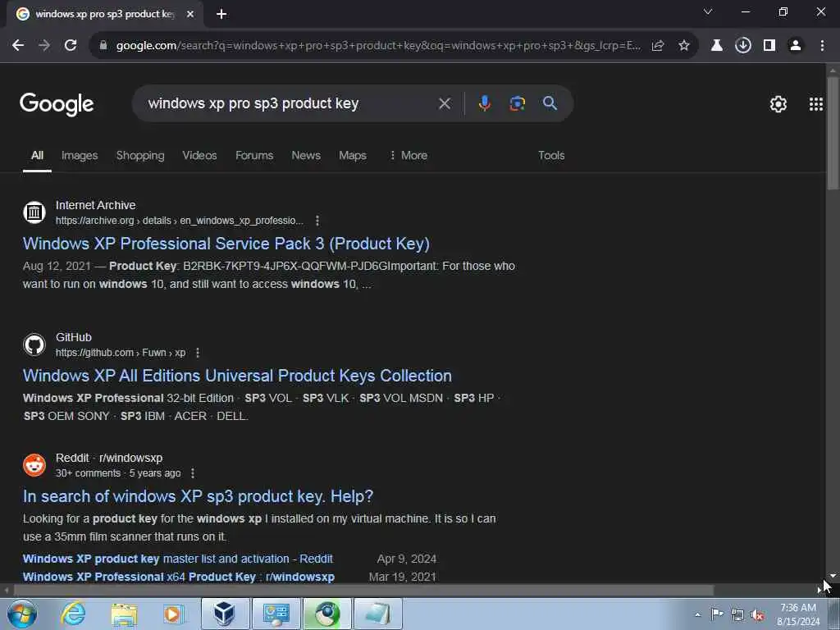The image size is (840, 630).
Task: Click the browser forward arrow
Action: (44, 46)
